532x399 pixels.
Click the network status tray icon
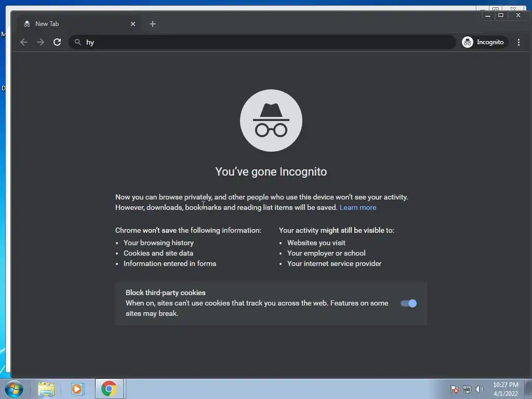coord(467,389)
